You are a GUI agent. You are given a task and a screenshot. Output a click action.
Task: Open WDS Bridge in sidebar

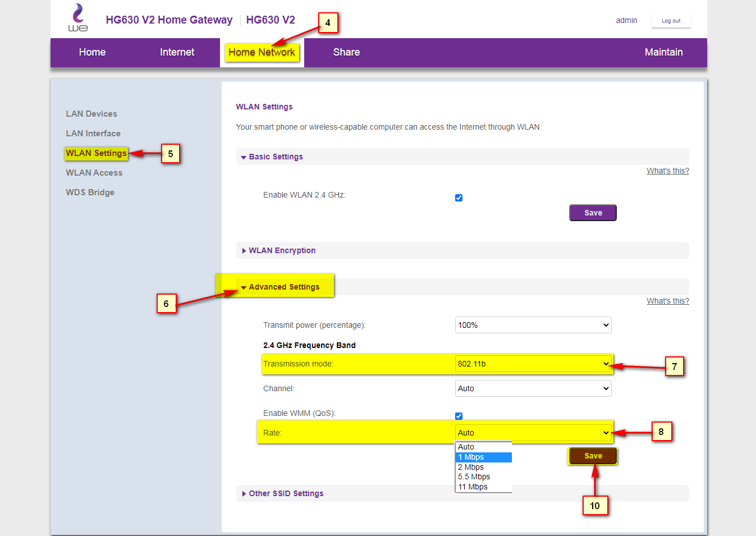(x=90, y=193)
